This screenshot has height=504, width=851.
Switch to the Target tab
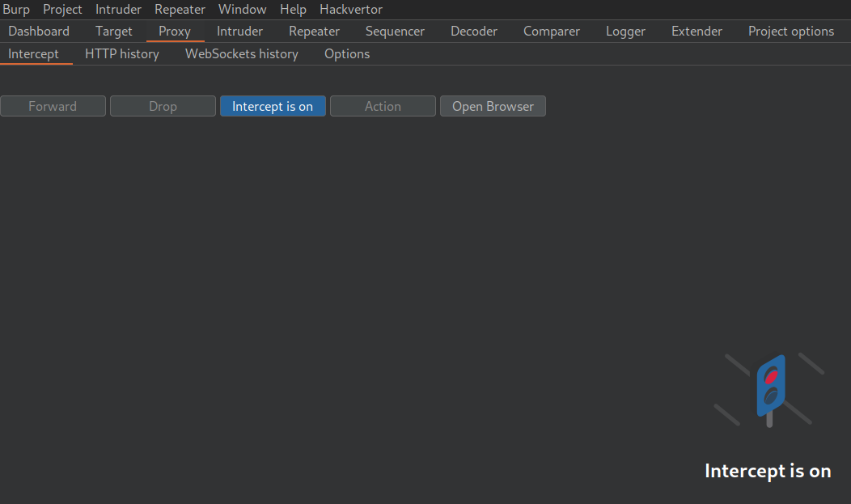coord(114,32)
